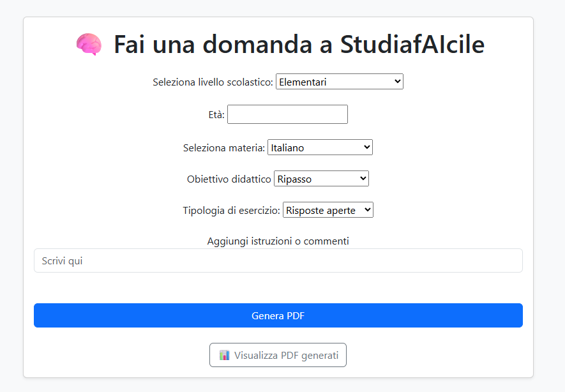This screenshot has height=392, width=565.
Task: Click the chevron on the Italiano select box
Action: 366,147
